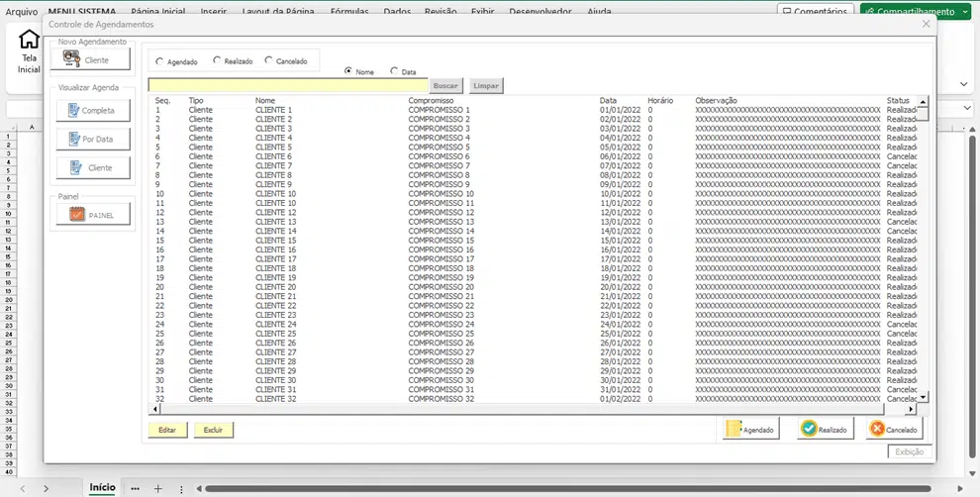The image size is (980, 497).
Task: Open the Por Data agenda view
Action: (93, 140)
